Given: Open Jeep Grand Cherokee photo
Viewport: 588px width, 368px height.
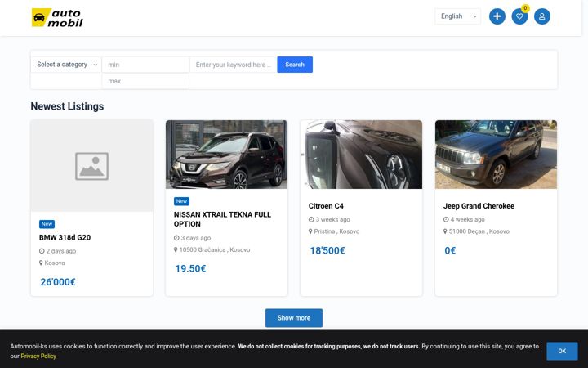Looking at the screenshot, I should point(497,155).
